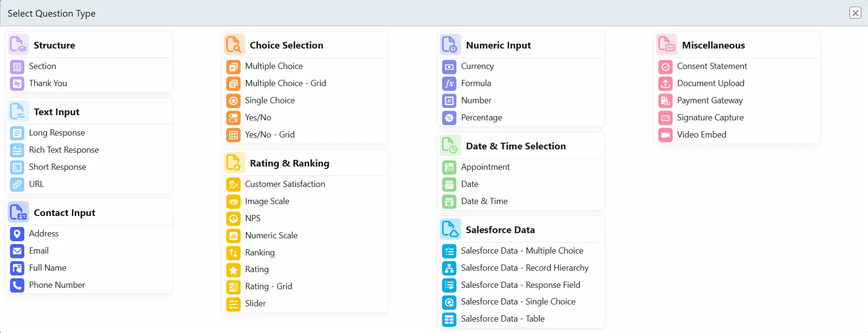Viewport: 868px width, 333px height.
Task: Add a Yes/No - Grid question
Action: click(270, 135)
